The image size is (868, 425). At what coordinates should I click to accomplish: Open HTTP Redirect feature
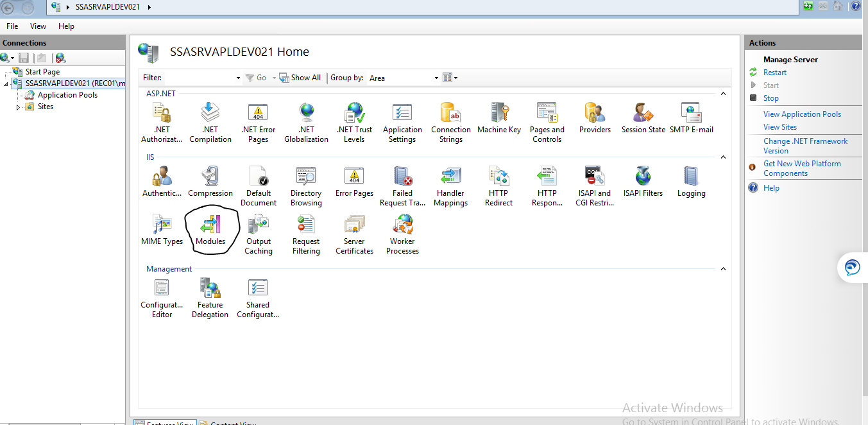[499, 186]
